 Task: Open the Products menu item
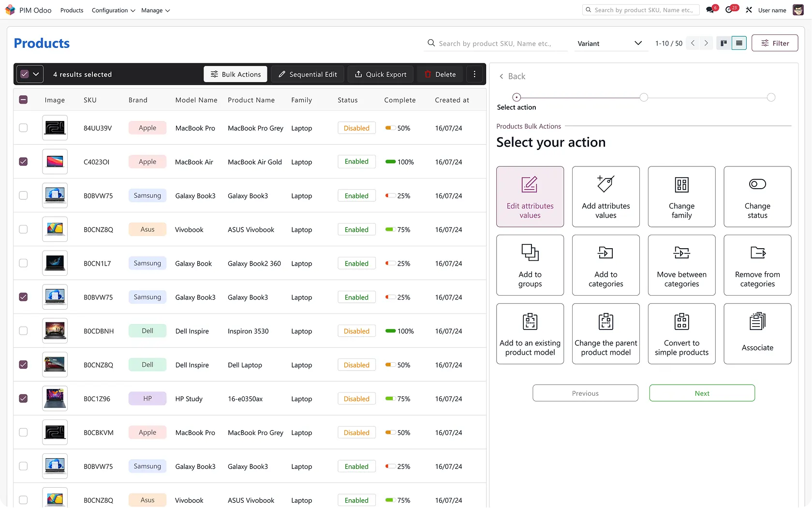[x=72, y=10]
